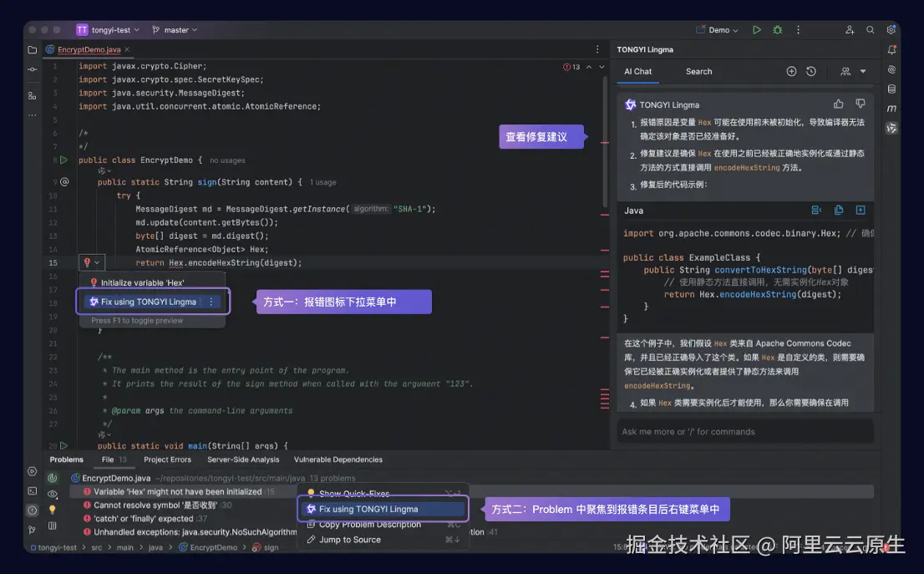Switch to the AI Chat tab
Image resolution: width=924 pixels, height=574 pixels.
(637, 71)
